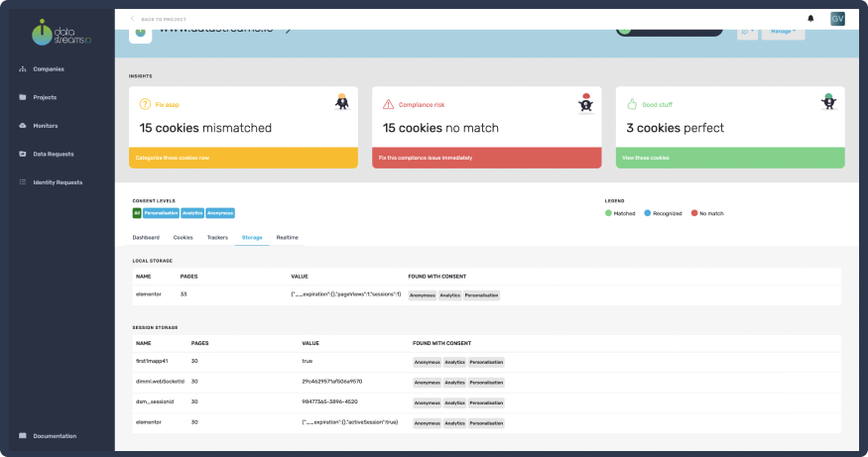Open notifications with the bell icon

click(810, 18)
